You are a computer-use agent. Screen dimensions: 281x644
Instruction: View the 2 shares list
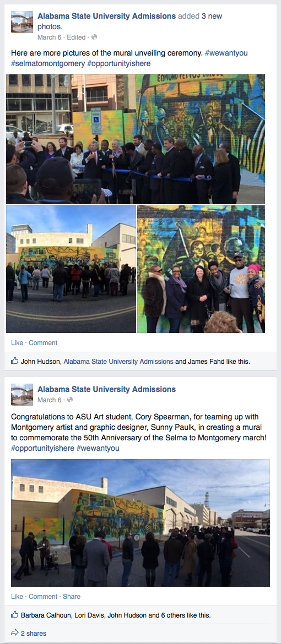[x=34, y=634]
